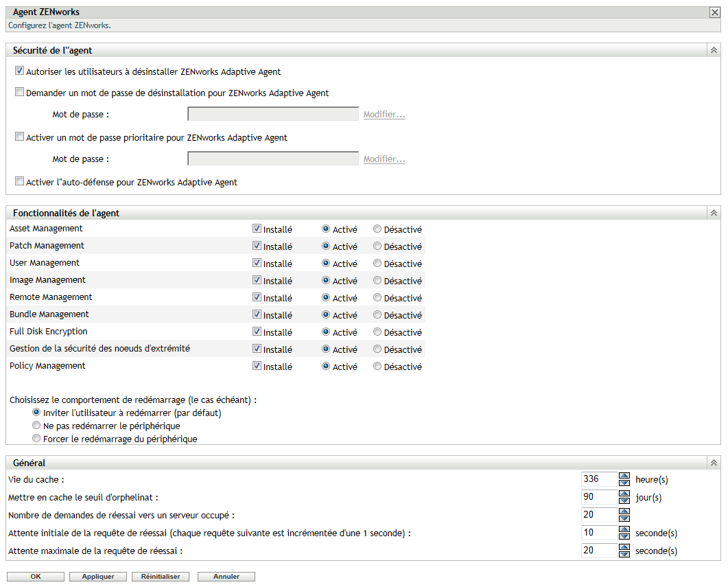Select Désactivé for Remote Management
The width and height of the screenshot is (728, 587).
click(377, 298)
